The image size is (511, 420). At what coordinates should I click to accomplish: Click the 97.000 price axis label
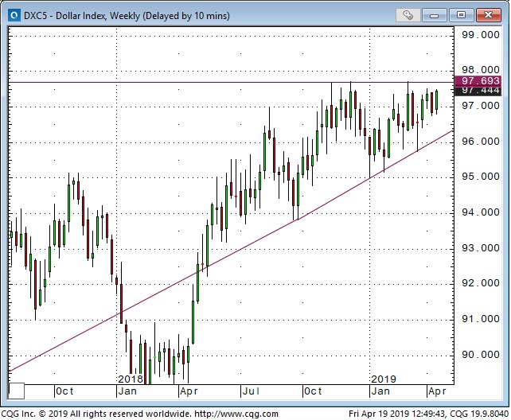(x=481, y=106)
